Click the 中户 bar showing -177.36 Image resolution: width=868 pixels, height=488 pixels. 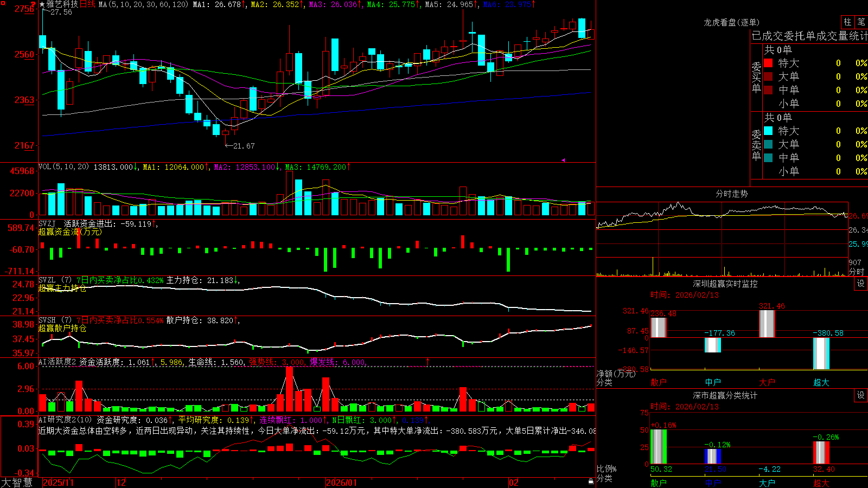(x=713, y=345)
